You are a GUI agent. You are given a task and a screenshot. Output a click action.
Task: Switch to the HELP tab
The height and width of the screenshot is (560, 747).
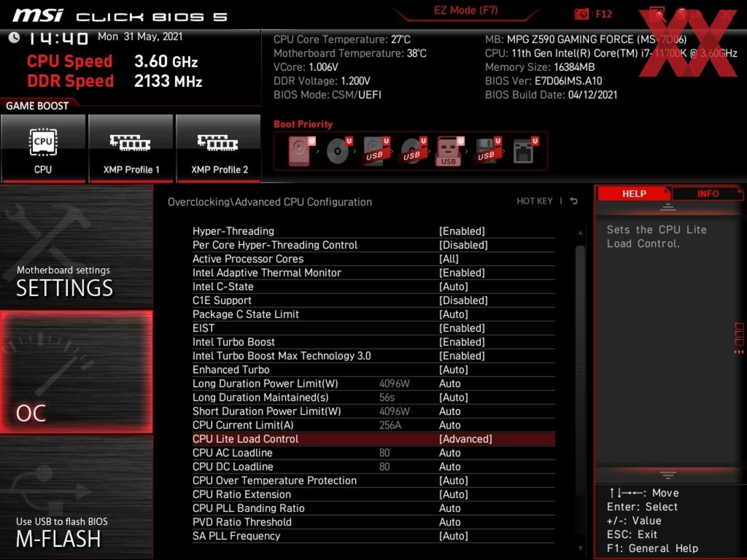[634, 194]
